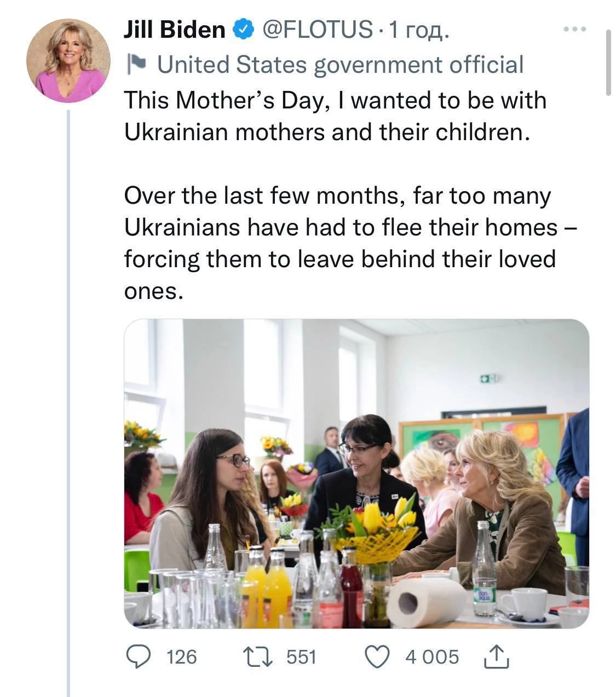The image size is (616, 697).
Task: Open the three-dot more options menu
Action: [x=575, y=29]
